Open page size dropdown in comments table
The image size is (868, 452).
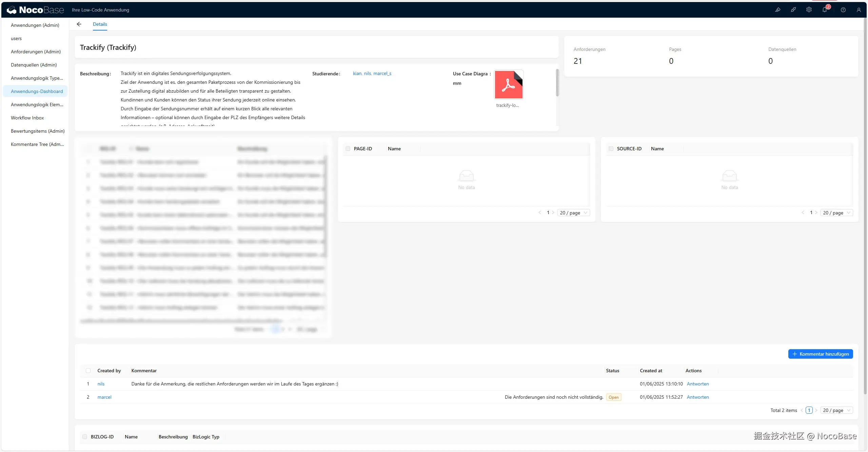pyautogui.click(x=836, y=410)
